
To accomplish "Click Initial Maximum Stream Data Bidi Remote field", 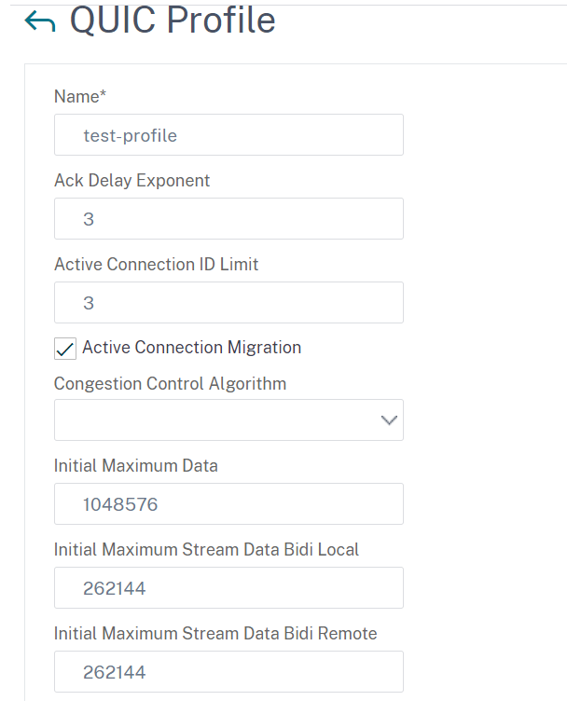I will (228, 671).
